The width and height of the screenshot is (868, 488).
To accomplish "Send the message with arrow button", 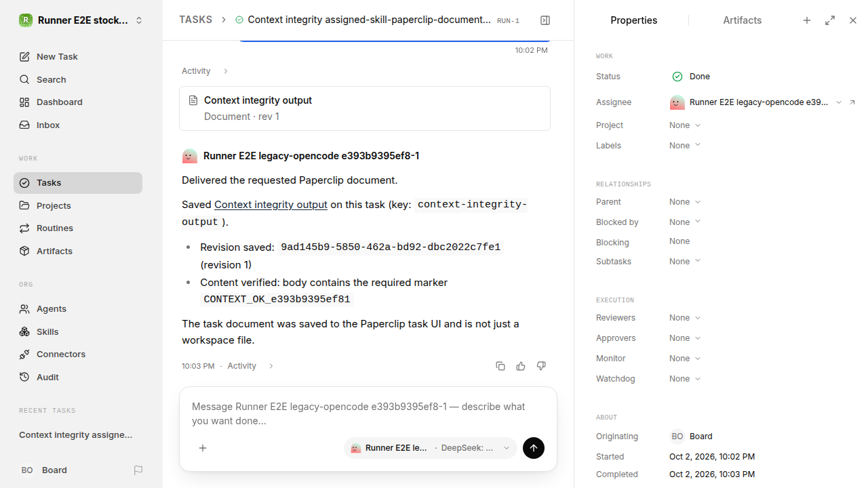I will tap(534, 448).
